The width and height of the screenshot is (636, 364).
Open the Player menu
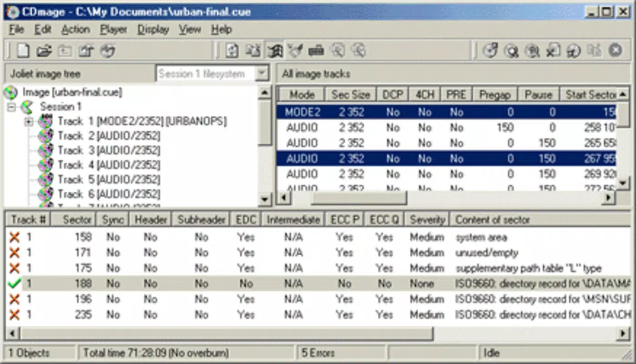coord(114,30)
